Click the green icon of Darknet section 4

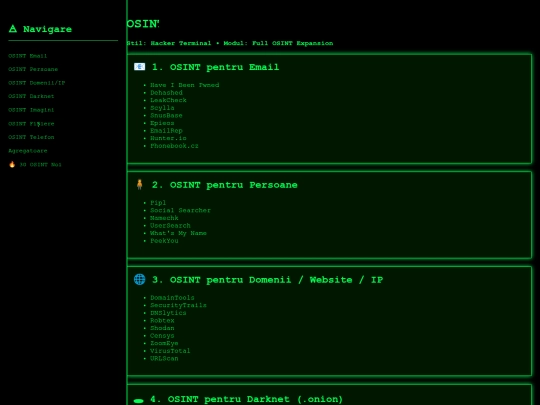138,401
